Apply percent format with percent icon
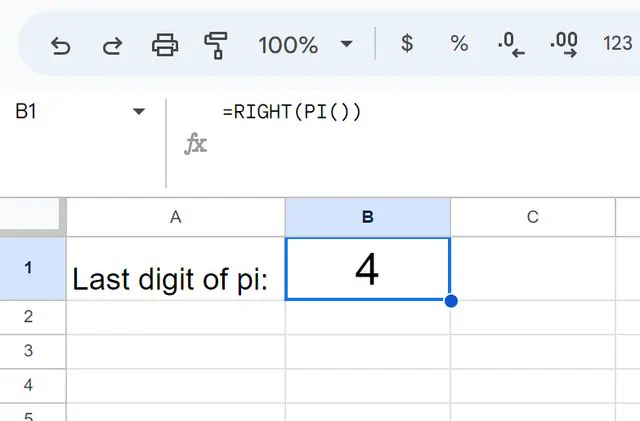Screen dimensions: 640x421 pos(459,43)
